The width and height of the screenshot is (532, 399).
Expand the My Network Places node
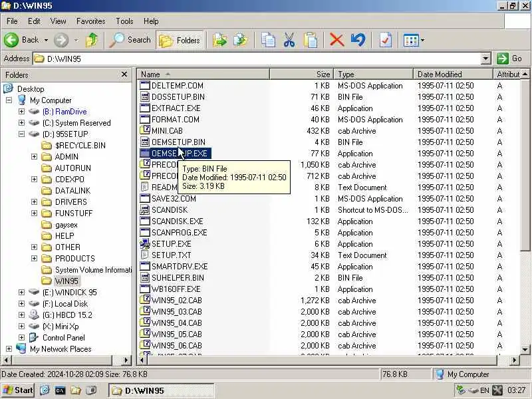point(9,348)
